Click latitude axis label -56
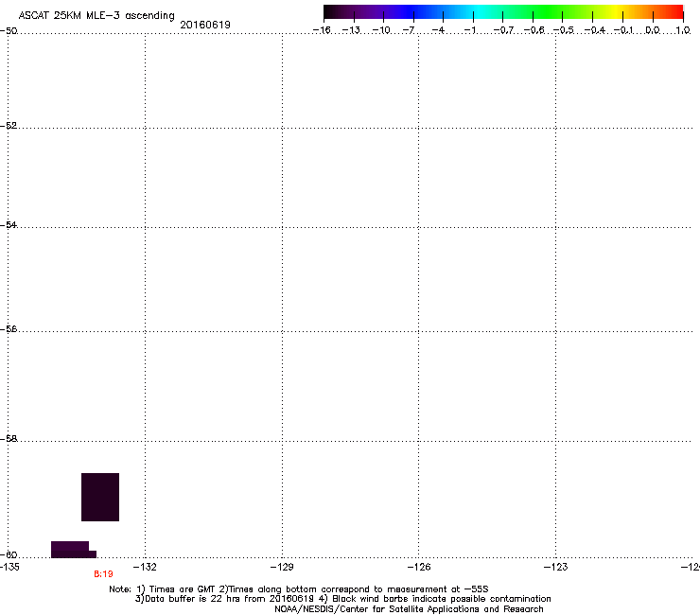The image size is (700, 615). point(9,329)
